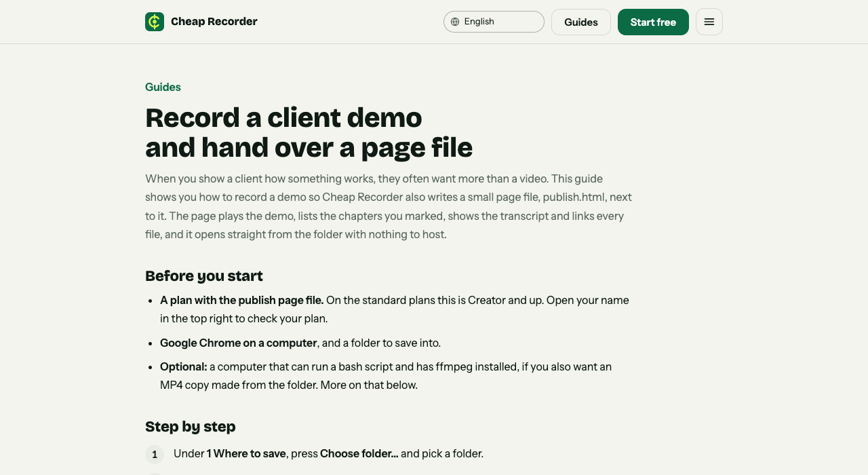Click the 'Before you start' heading
Image resolution: width=868 pixels, height=475 pixels.
(204, 275)
